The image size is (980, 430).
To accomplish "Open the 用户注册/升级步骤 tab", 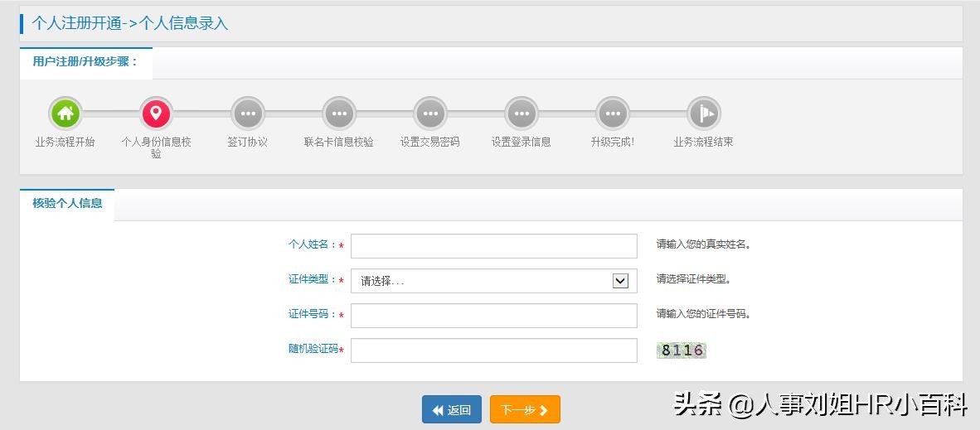I will [85, 62].
